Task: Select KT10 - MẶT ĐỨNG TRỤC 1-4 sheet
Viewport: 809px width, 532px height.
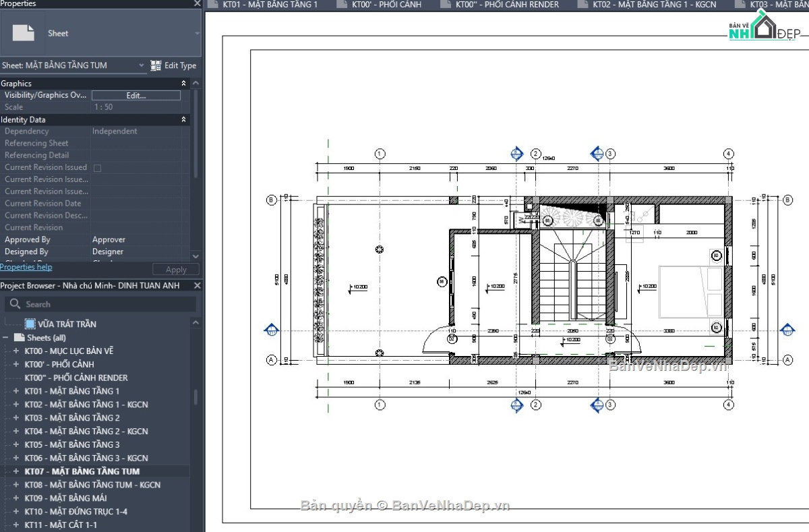Action: (x=76, y=512)
